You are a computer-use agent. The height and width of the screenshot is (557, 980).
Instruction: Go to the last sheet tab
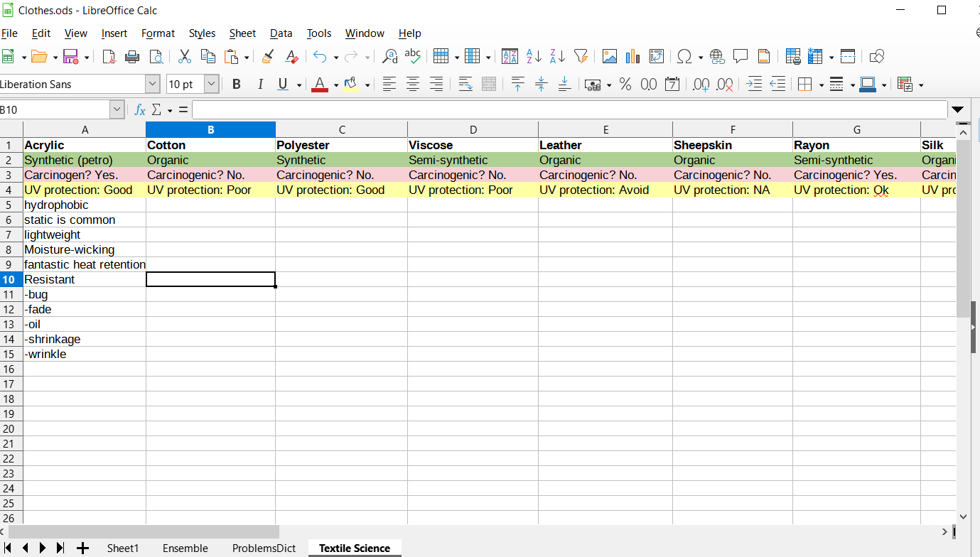[60, 548]
